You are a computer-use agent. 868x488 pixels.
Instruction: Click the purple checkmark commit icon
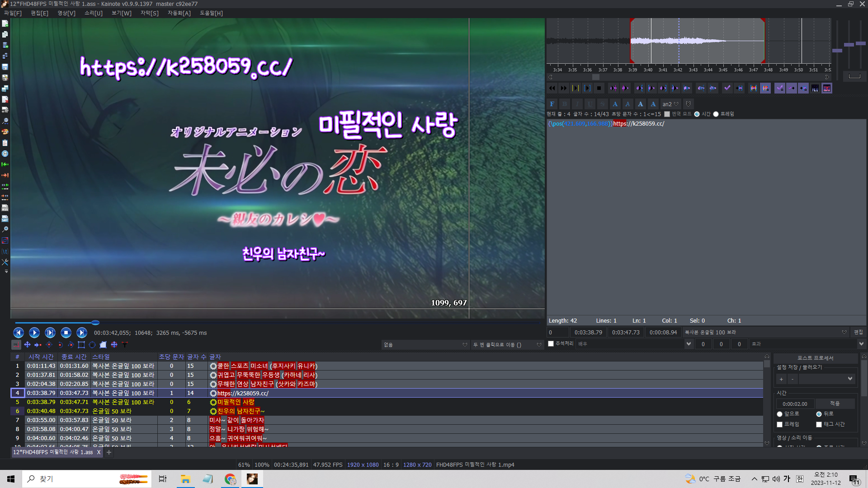point(727,89)
